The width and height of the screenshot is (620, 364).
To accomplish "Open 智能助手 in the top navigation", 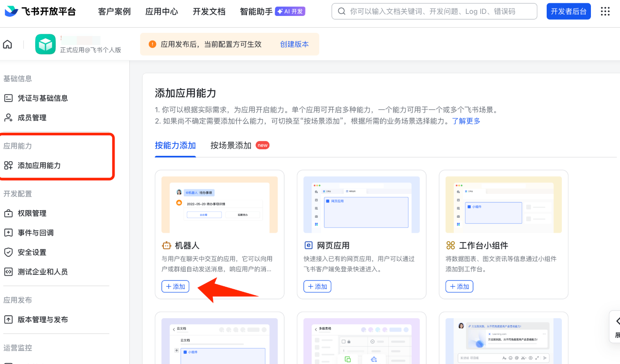I will [x=256, y=11].
